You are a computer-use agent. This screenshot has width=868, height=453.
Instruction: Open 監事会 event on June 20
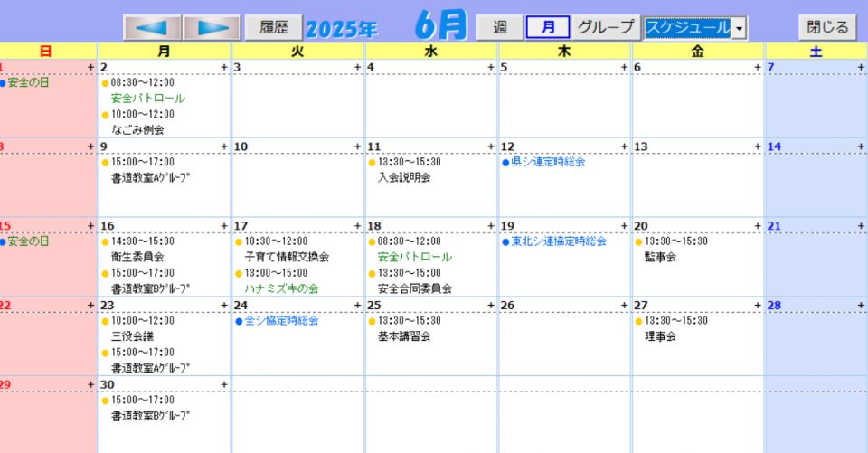pos(660,257)
